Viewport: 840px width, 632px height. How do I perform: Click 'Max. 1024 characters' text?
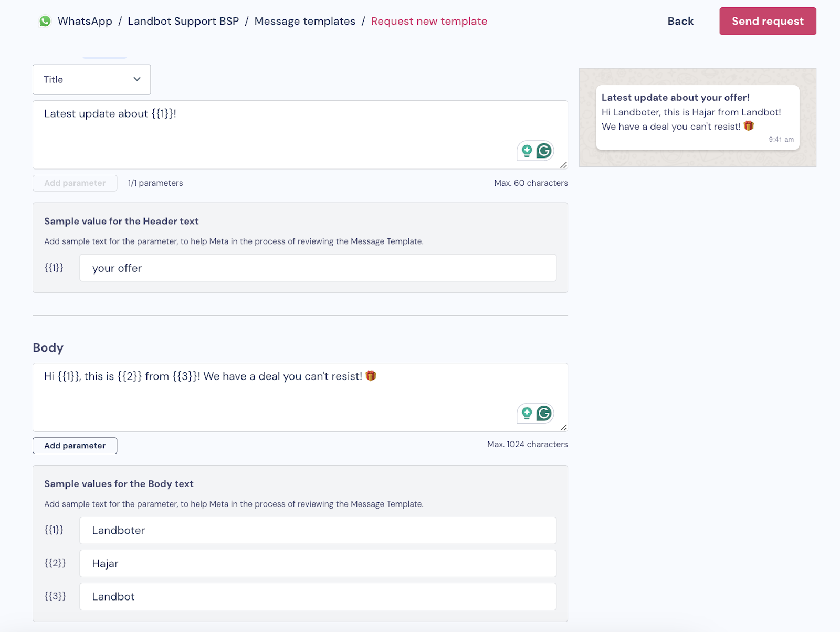528,444
